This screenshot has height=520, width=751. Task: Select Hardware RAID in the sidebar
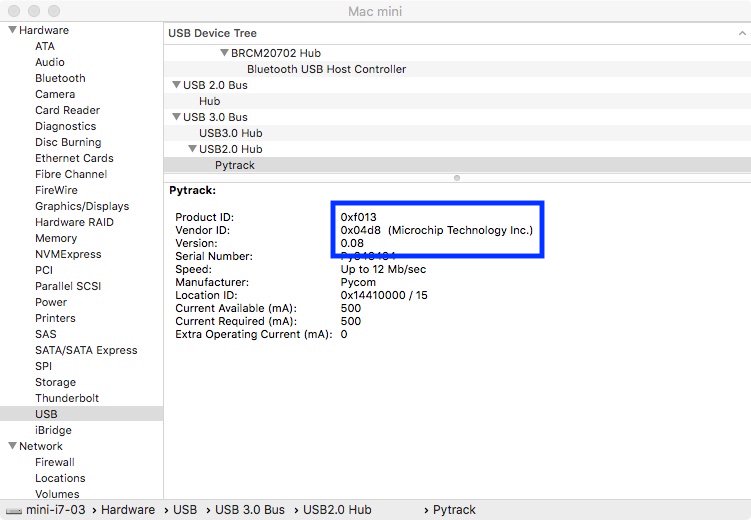tap(74, 222)
